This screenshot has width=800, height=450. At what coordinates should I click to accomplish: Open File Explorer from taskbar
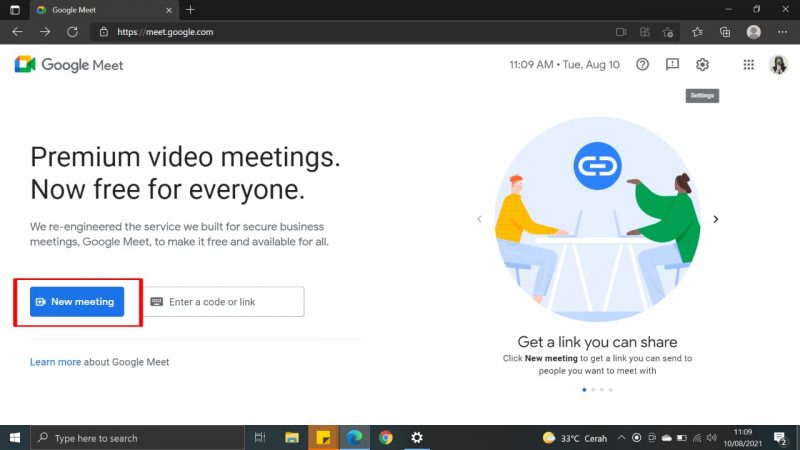(x=292, y=438)
